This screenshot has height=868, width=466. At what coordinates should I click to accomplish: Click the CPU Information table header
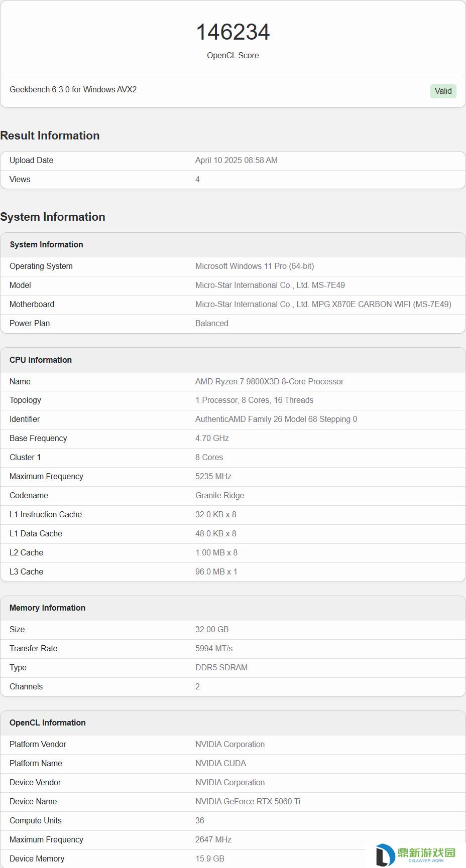tap(233, 360)
